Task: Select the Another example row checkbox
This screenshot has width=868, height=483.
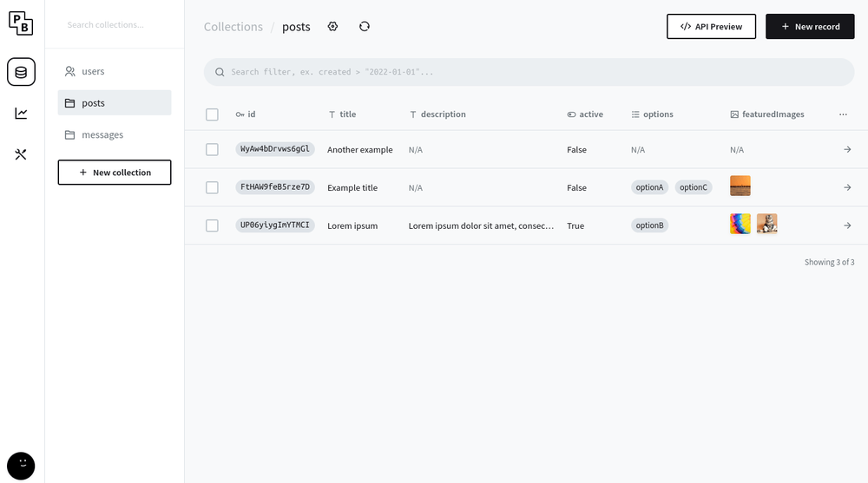Action: click(x=212, y=150)
